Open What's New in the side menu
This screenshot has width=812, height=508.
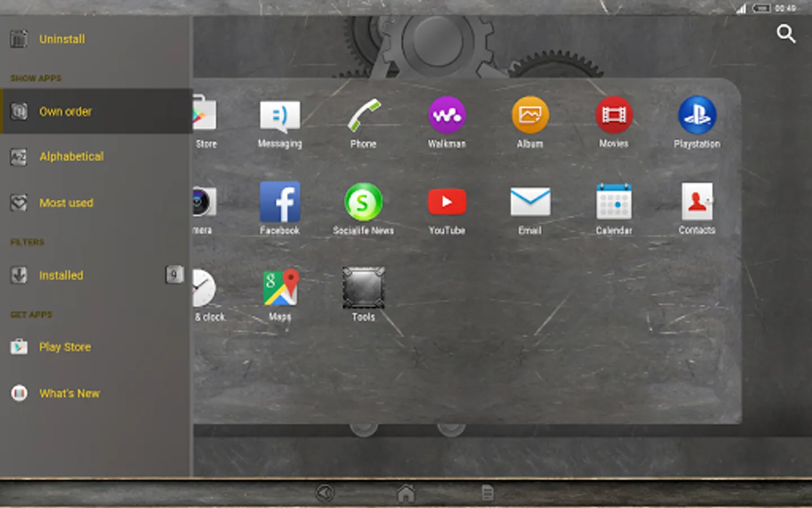coord(96,393)
